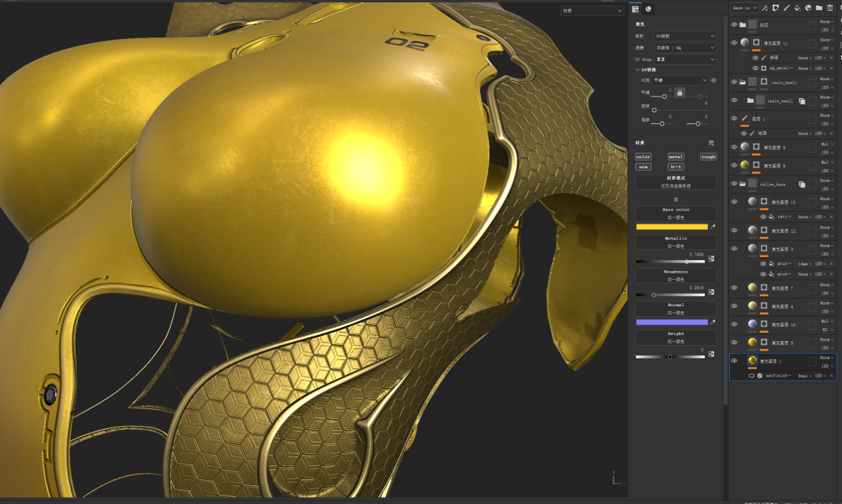The height and width of the screenshot is (504, 842).
Task: Open blend mode dropdown of 填充图层 10
Action: pyautogui.click(x=826, y=321)
